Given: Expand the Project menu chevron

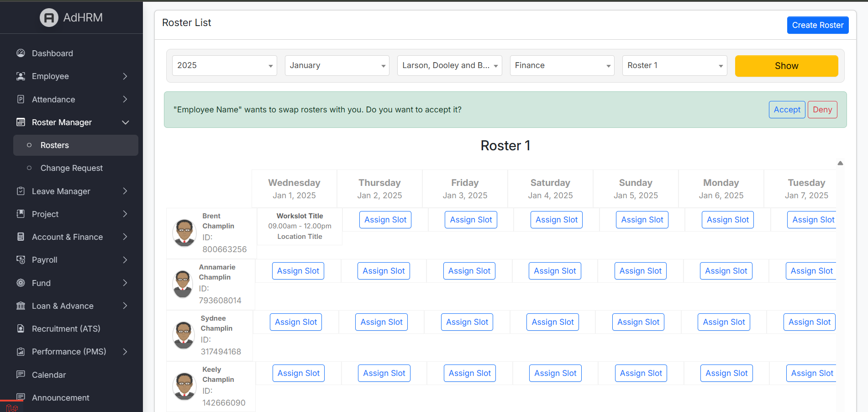Looking at the screenshot, I should point(125,214).
